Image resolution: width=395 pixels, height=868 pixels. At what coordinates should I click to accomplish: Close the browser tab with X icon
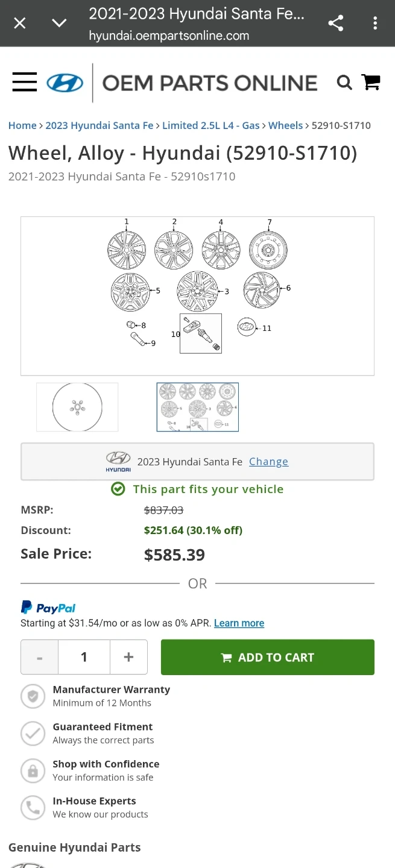pos(20,24)
